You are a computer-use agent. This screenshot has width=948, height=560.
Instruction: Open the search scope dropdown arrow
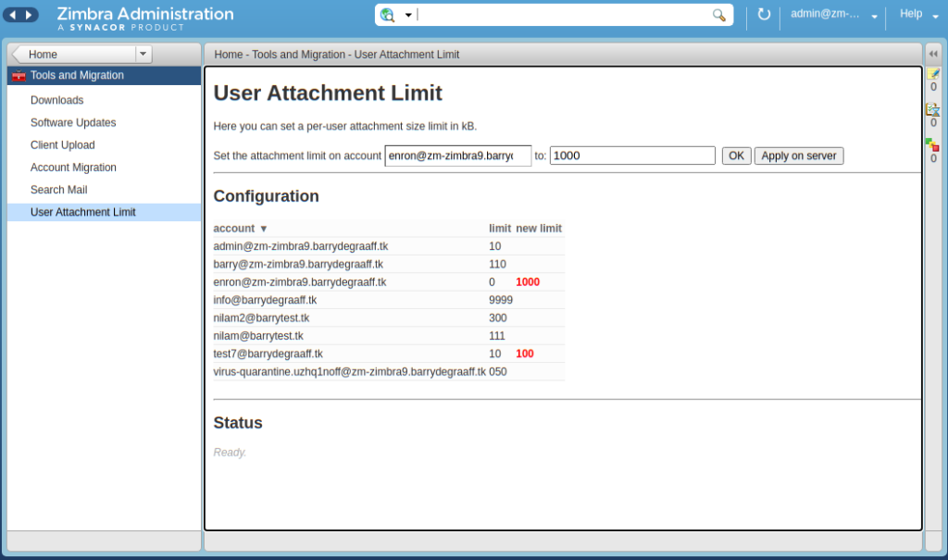(x=408, y=15)
